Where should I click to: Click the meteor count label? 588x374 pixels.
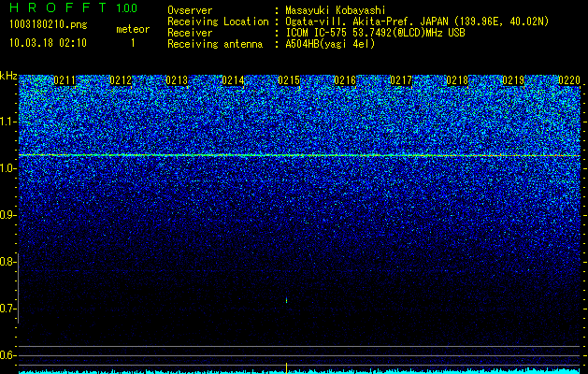coord(133,29)
